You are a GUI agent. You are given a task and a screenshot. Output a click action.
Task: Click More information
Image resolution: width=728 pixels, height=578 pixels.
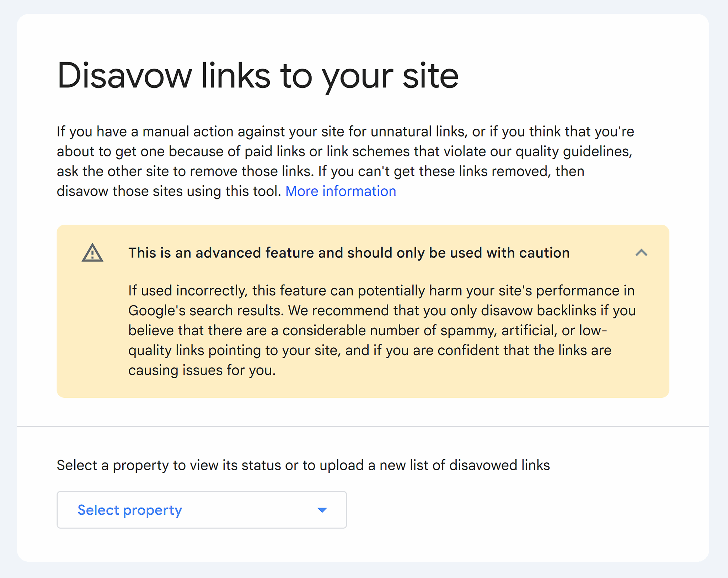point(341,191)
